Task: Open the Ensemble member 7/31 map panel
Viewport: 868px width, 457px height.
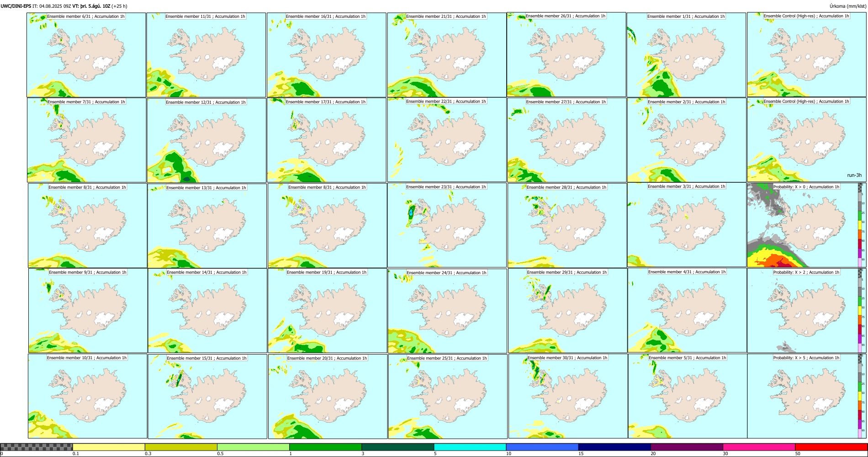Action: pos(87,140)
